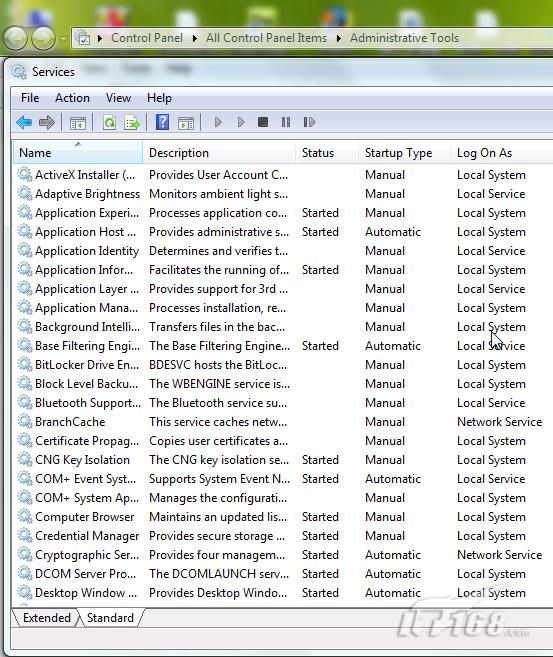This screenshot has width=553, height=657.
Task: Sort by the Log On As column header
Action: [x=502, y=153]
